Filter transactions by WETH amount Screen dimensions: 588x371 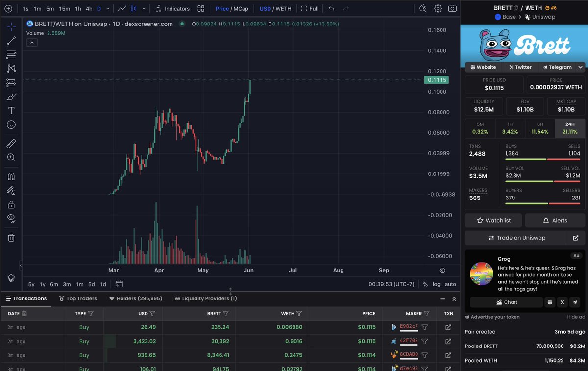point(299,314)
